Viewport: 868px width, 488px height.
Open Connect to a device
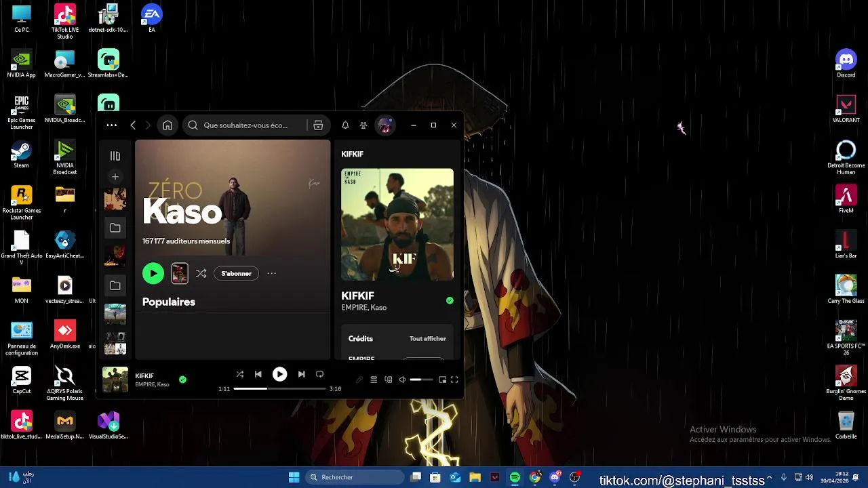pos(389,380)
